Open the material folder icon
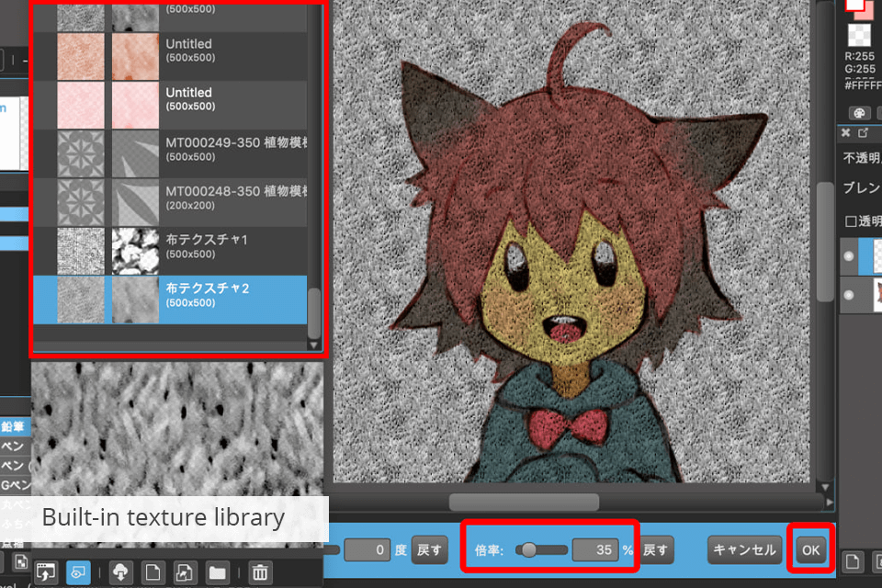The height and width of the screenshot is (588, 882). point(217,572)
